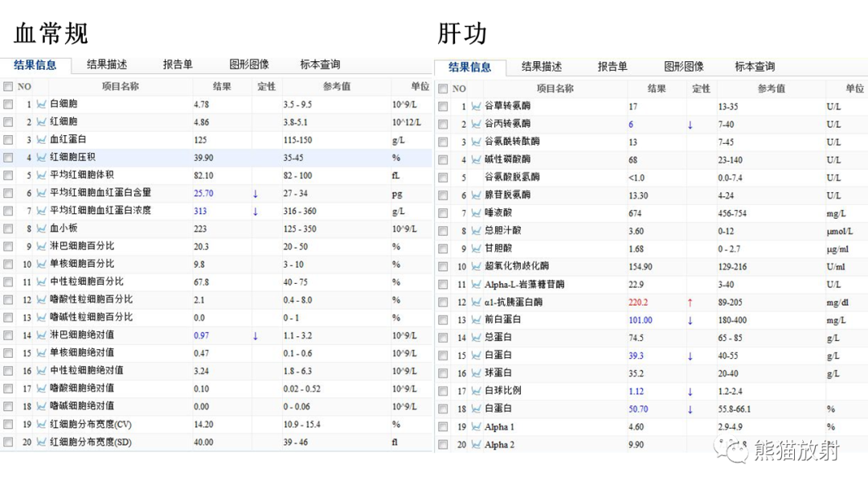The width and height of the screenshot is (868, 489).
Task: Tick checkbox for 球蛋白 row
Action: click(443, 373)
